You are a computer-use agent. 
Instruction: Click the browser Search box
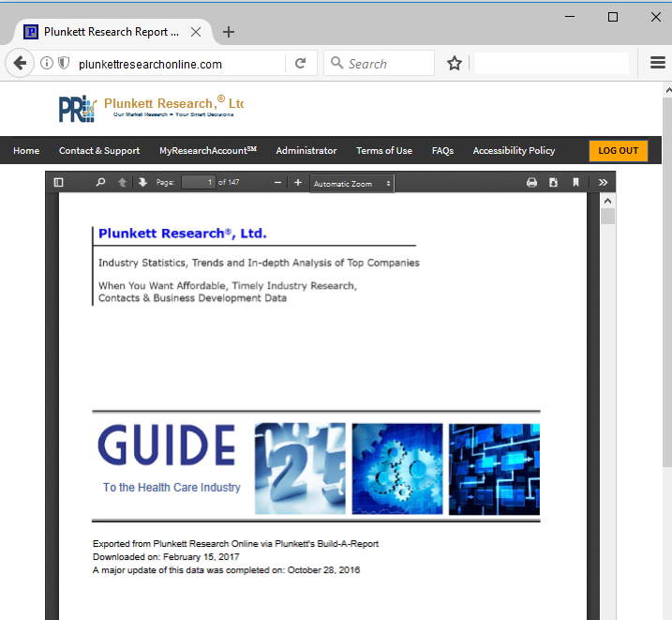379,64
